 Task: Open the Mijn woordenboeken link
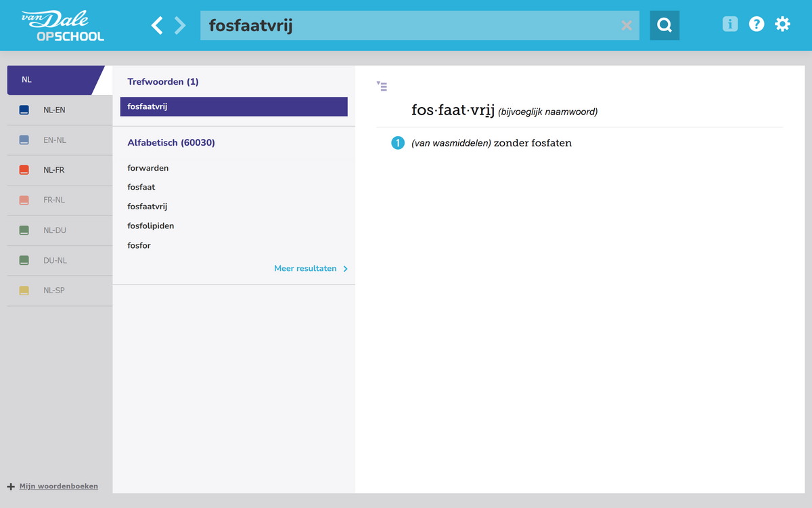(x=59, y=486)
